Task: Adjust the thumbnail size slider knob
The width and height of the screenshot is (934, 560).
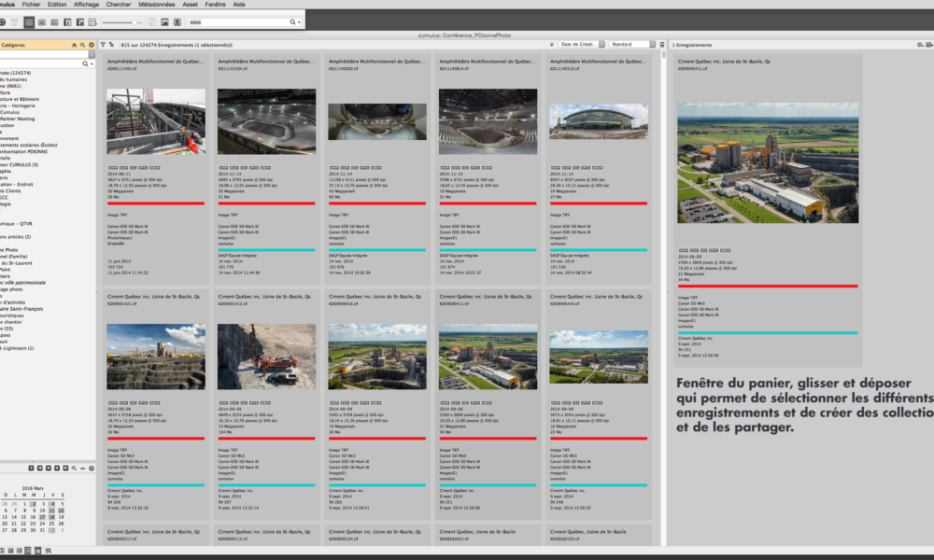Action: [x=134, y=22]
